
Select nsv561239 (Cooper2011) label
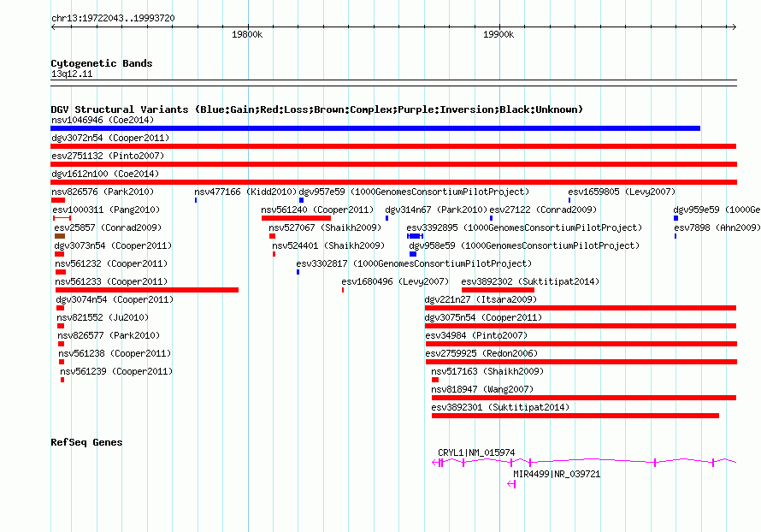tap(116, 371)
